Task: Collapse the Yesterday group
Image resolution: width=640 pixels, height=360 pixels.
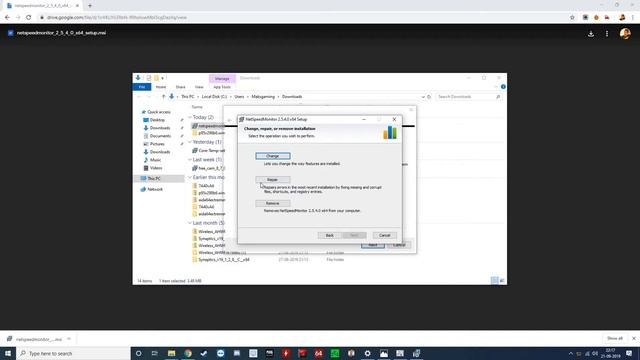Action: tap(190, 142)
